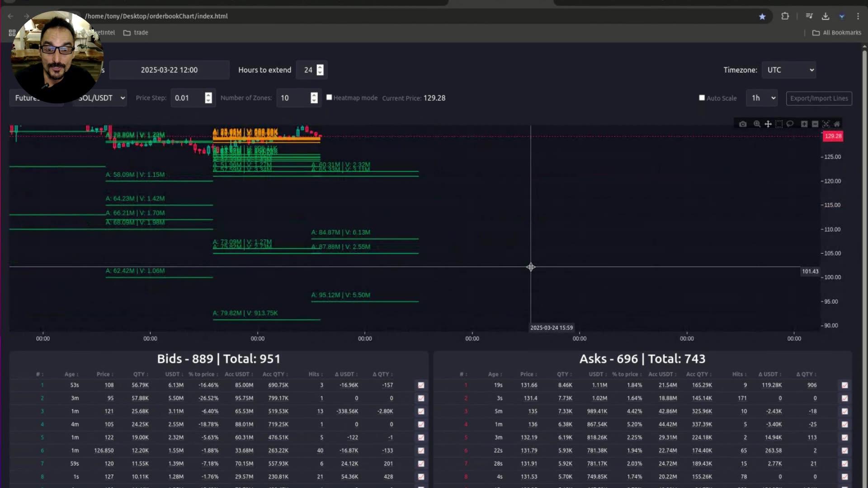Image resolution: width=868 pixels, height=488 pixels.
Task: Toggle the Auto Scale checkbox
Action: pyautogui.click(x=702, y=98)
